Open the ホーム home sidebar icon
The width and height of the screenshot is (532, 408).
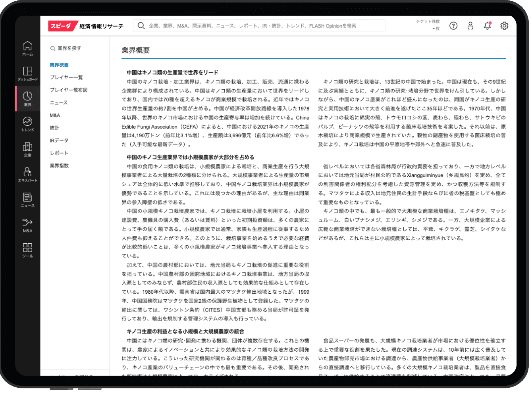click(27, 48)
